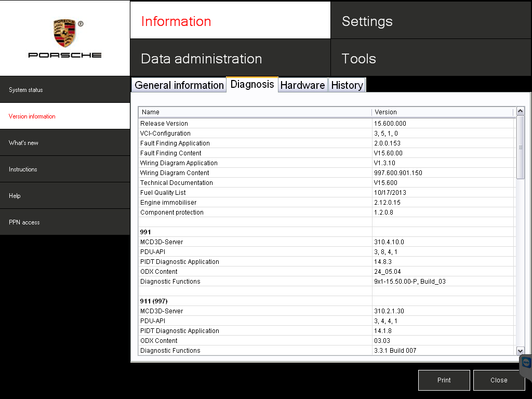
Task: Click the version table scrollbar thumb
Action: [521, 148]
